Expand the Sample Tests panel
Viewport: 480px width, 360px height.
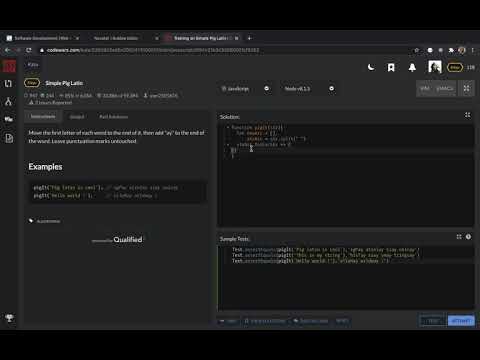pos(459,237)
